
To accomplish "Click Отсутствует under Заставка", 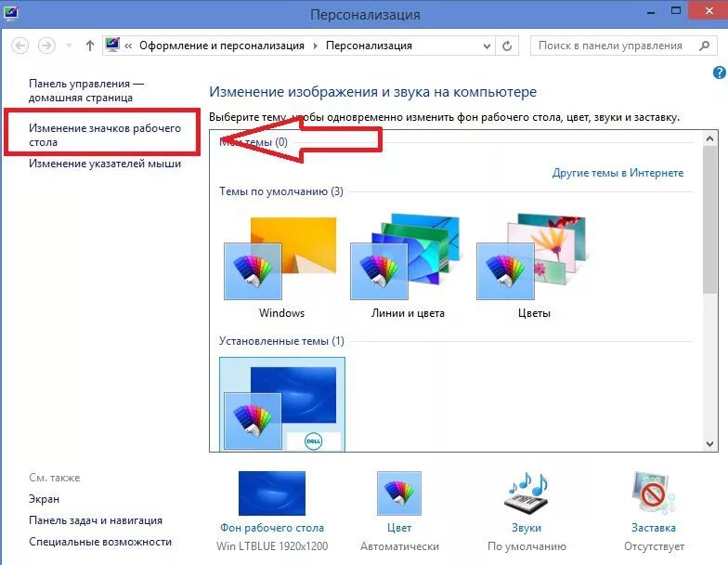I will 654,546.
